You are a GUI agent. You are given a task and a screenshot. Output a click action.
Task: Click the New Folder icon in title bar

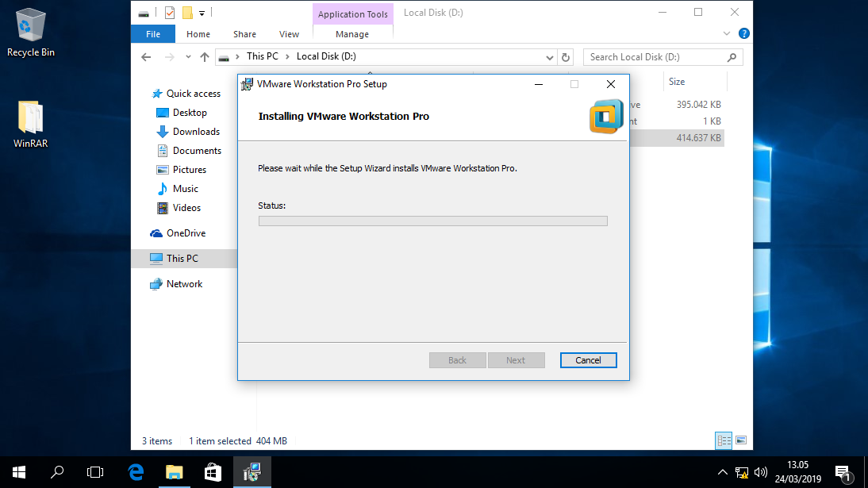coord(188,13)
